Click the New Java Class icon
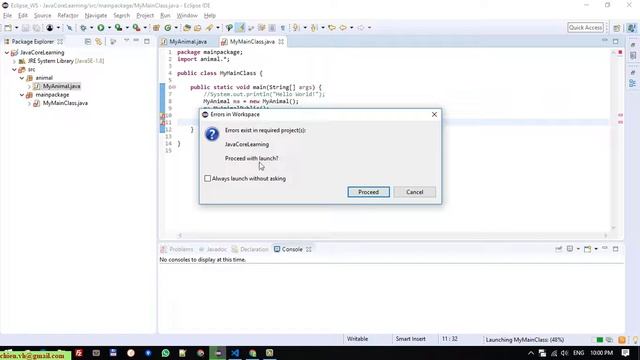This screenshot has width=640, height=360. pos(168,28)
